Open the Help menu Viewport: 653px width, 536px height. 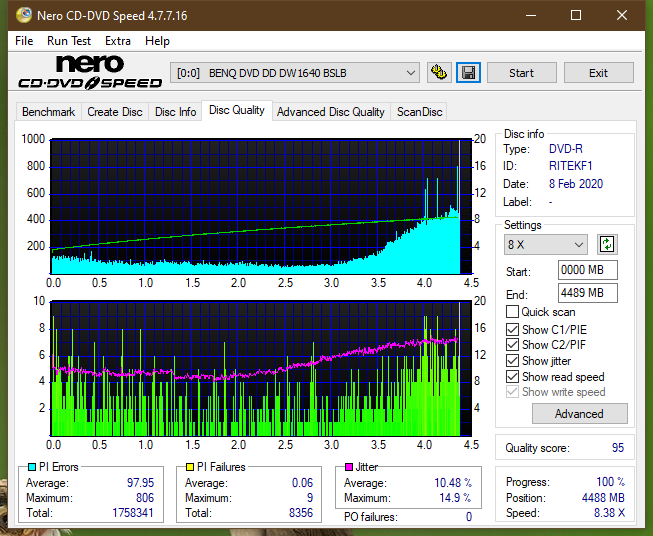(157, 41)
